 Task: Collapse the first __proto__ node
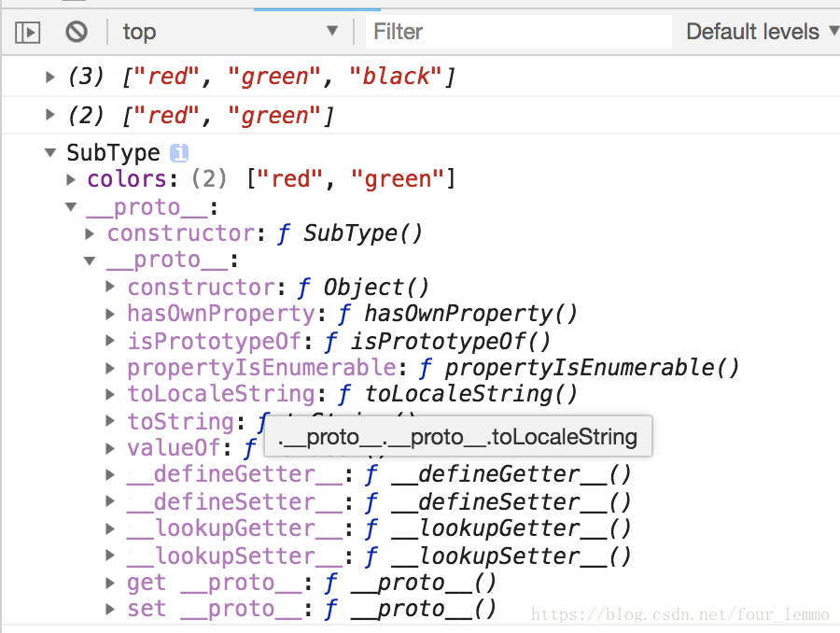[71, 206]
